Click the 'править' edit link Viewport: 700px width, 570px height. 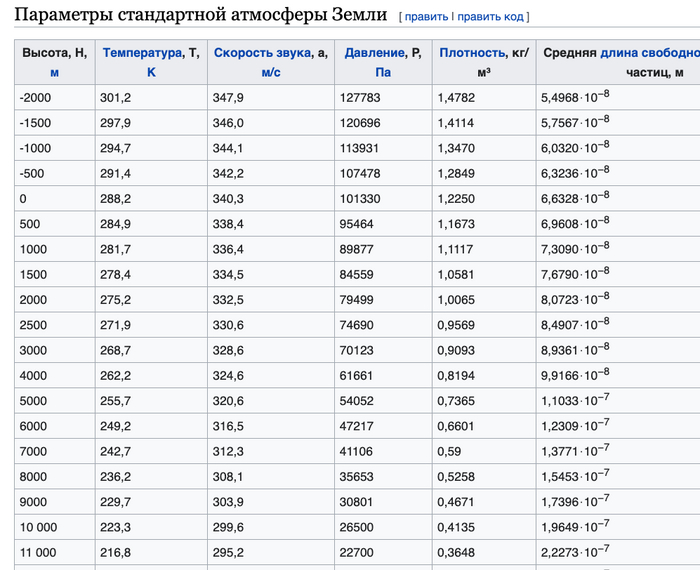(426, 17)
